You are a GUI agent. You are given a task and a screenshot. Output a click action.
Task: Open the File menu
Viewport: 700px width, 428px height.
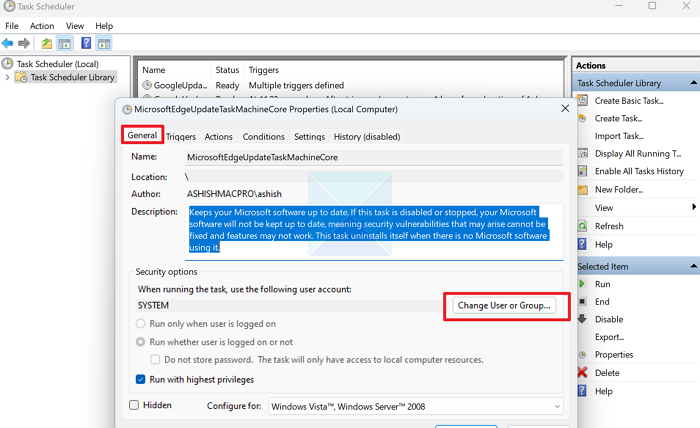click(x=12, y=26)
